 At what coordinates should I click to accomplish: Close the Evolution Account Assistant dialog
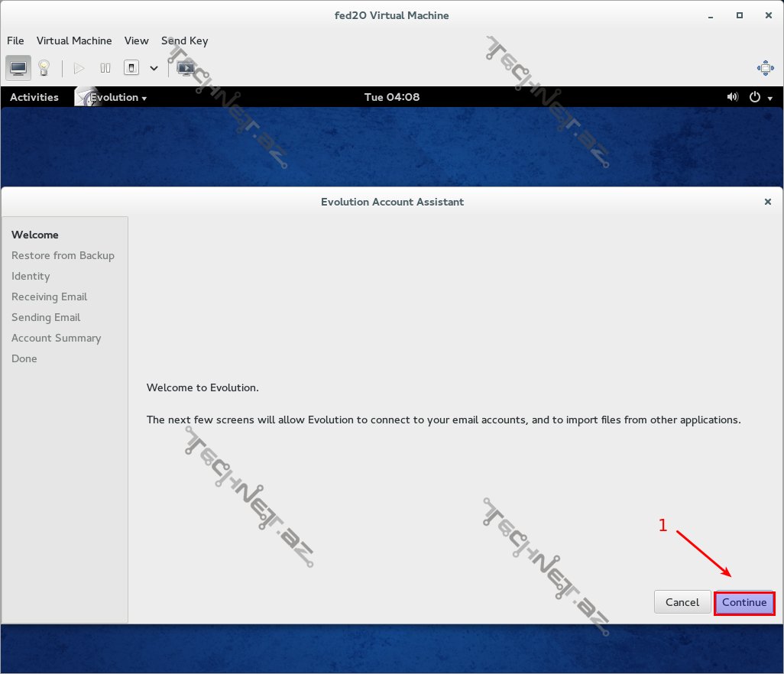coord(767,202)
